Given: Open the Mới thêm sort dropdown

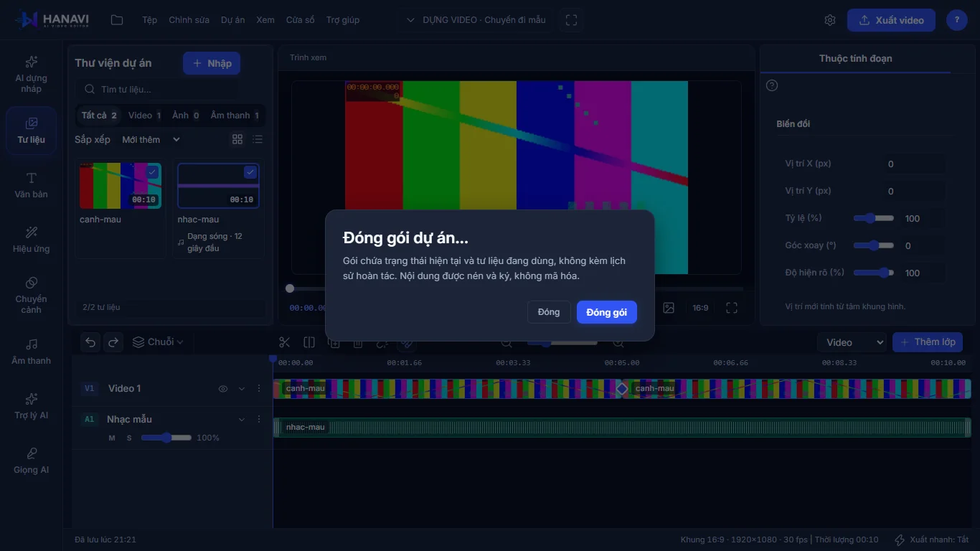Looking at the screenshot, I should (151, 139).
